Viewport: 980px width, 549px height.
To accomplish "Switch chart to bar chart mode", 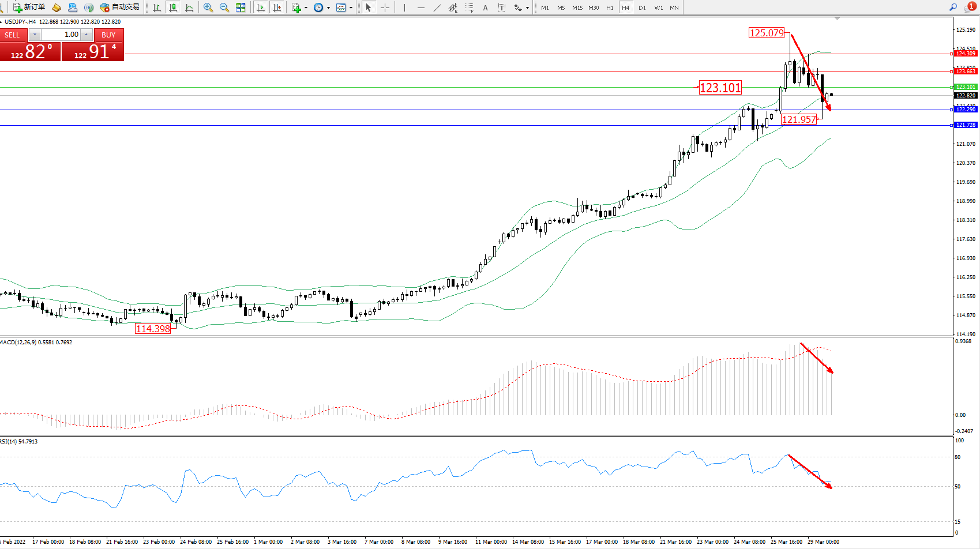I will click(x=156, y=7).
